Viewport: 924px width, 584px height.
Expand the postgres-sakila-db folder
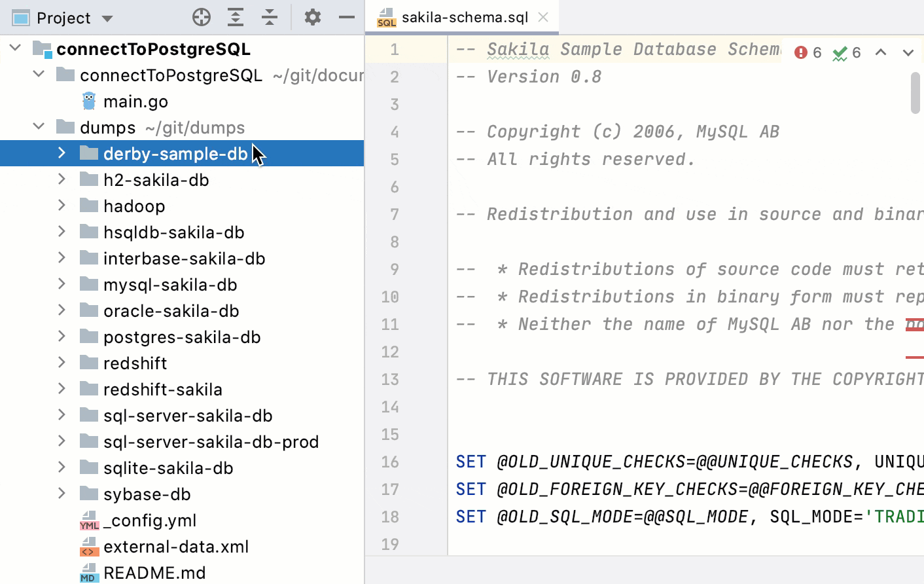point(61,337)
